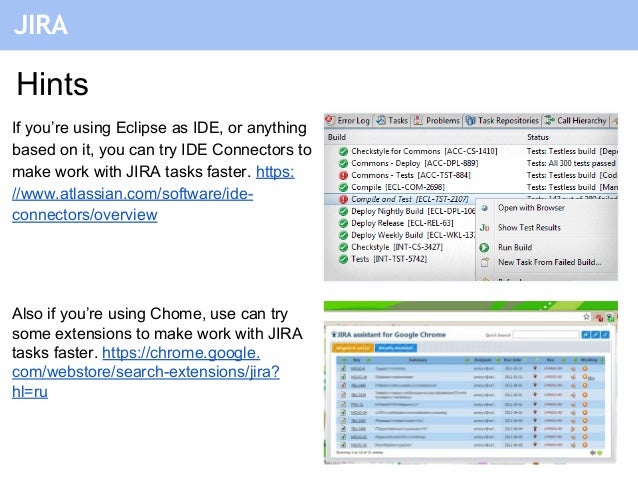Click the Problems tab's warning icon

[x=418, y=120]
